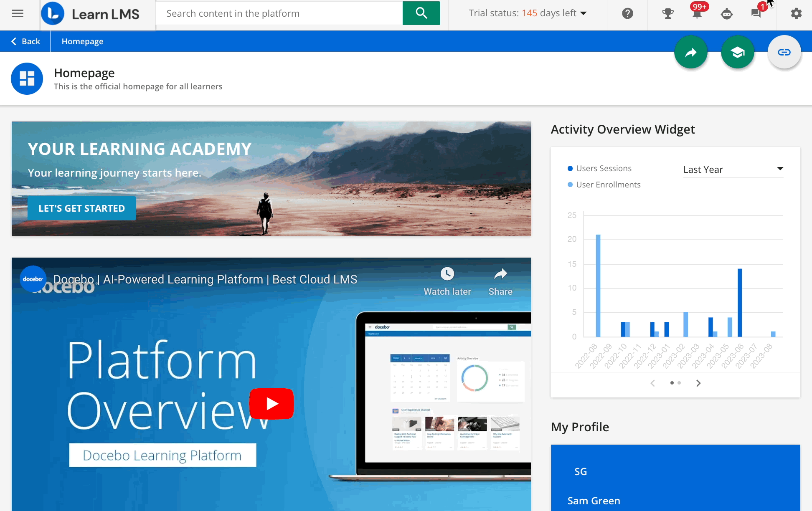Open the gamification trophy icon
This screenshot has height=511, width=812.
(668, 13)
